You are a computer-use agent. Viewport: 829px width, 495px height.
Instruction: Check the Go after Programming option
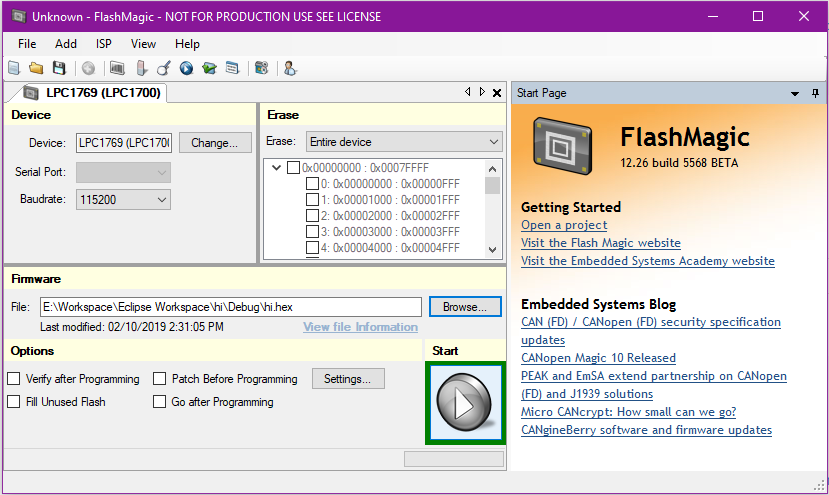[160, 402]
